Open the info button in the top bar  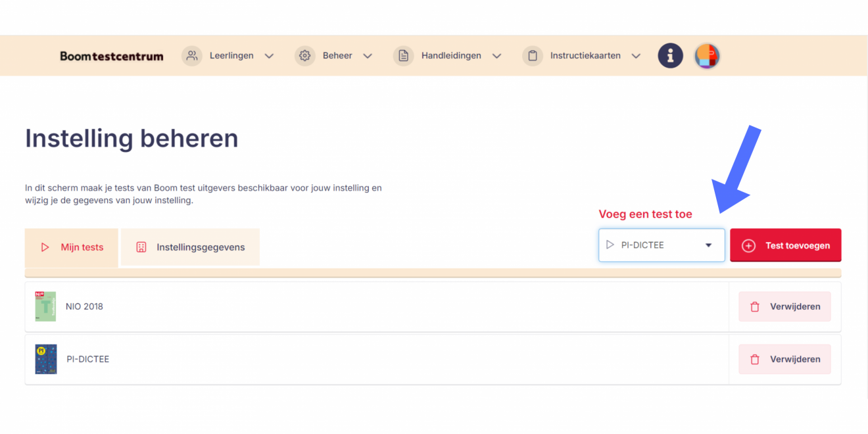(670, 55)
